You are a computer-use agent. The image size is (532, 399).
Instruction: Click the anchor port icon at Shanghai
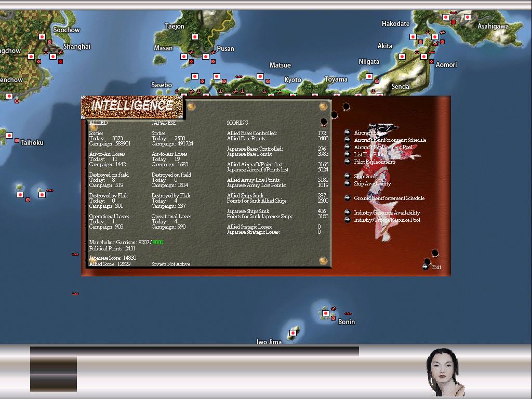click(46, 52)
